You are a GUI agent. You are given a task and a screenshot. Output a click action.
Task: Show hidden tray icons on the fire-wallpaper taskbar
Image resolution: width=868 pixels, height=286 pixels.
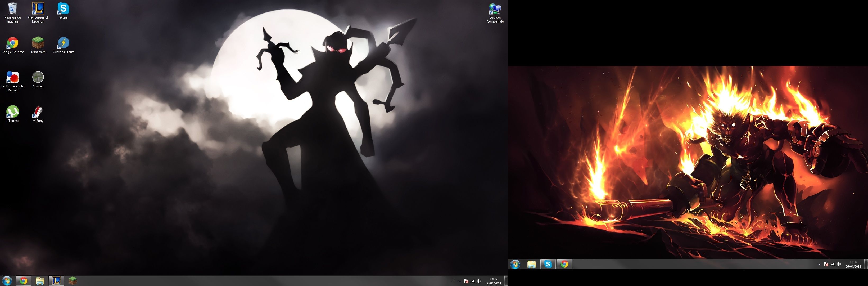pyautogui.click(x=820, y=264)
